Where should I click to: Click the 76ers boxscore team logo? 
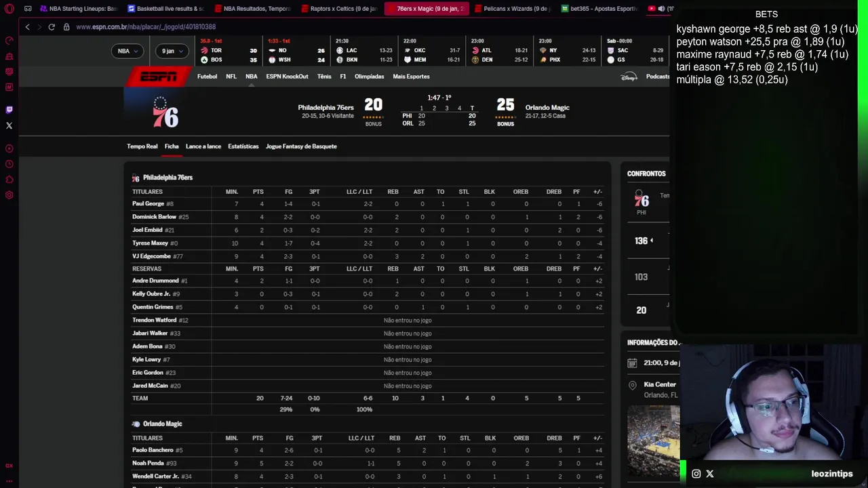[x=136, y=178]
